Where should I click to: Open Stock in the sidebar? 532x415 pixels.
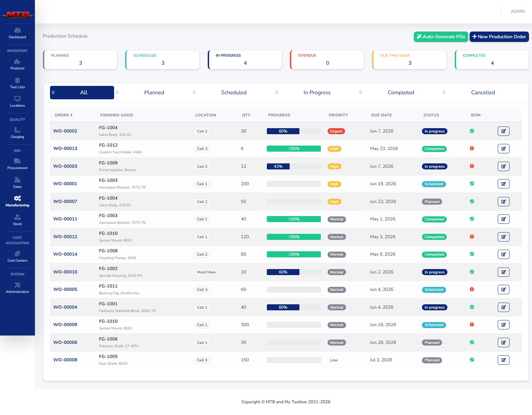(x=17, y=220)
